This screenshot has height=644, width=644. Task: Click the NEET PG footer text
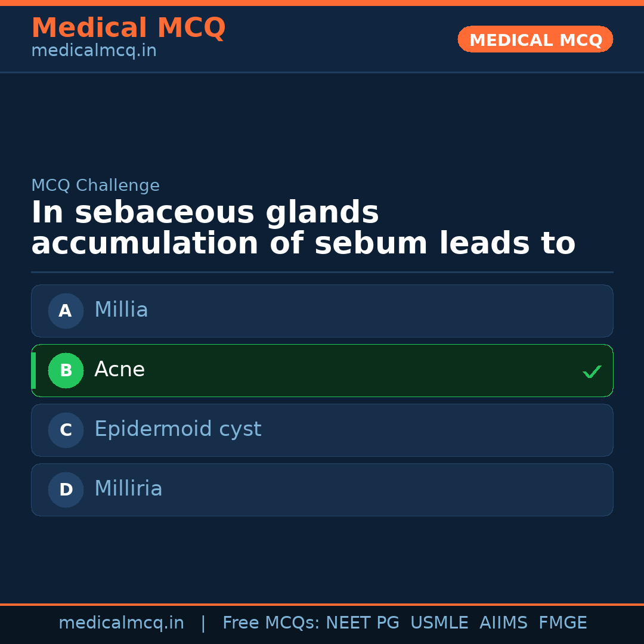(x=363, y=623)
